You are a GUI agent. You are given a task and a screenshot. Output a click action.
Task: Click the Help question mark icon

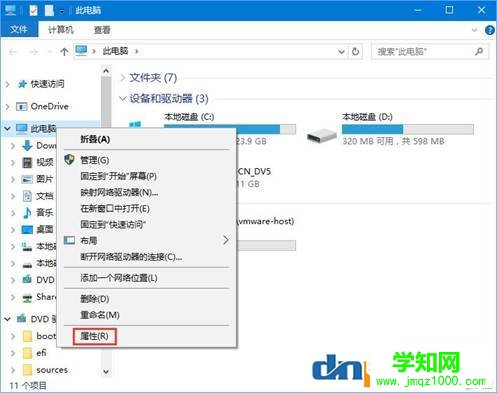(490, 30)
